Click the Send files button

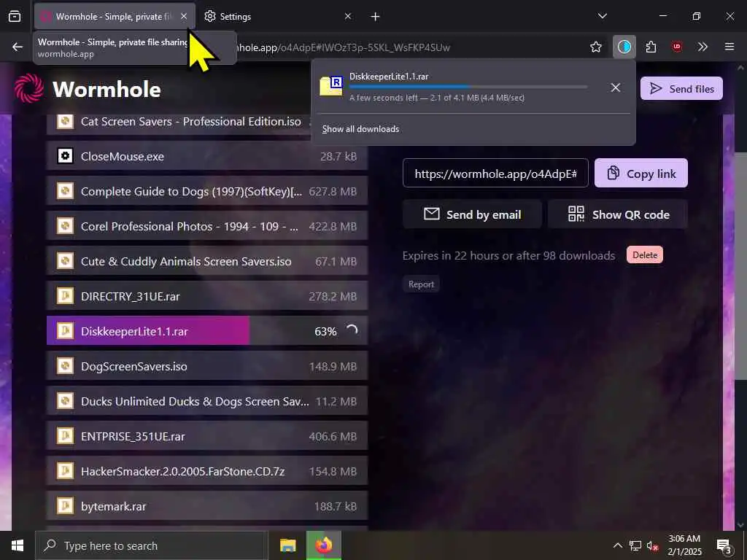point(681,88)
